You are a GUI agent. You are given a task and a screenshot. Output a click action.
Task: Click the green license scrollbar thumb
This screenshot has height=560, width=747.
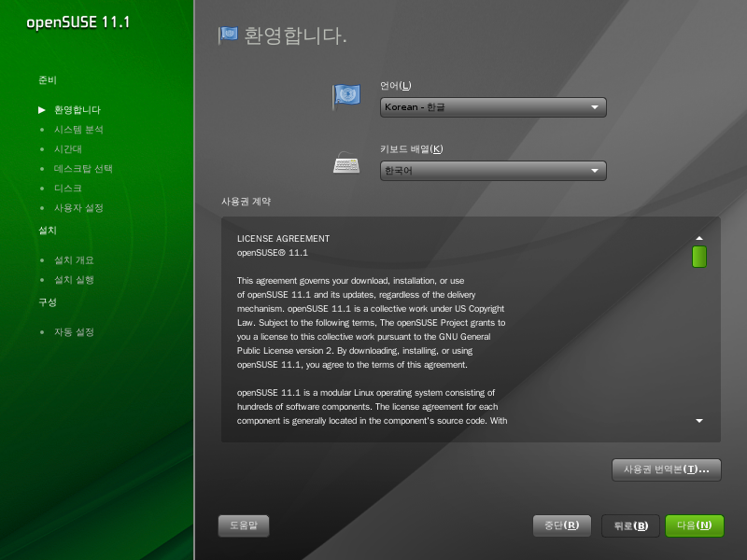point(698,257)
